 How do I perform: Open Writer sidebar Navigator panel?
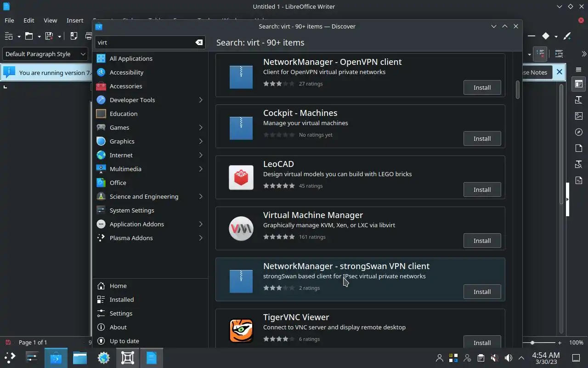pyautogui.click(x=579, y=132)
